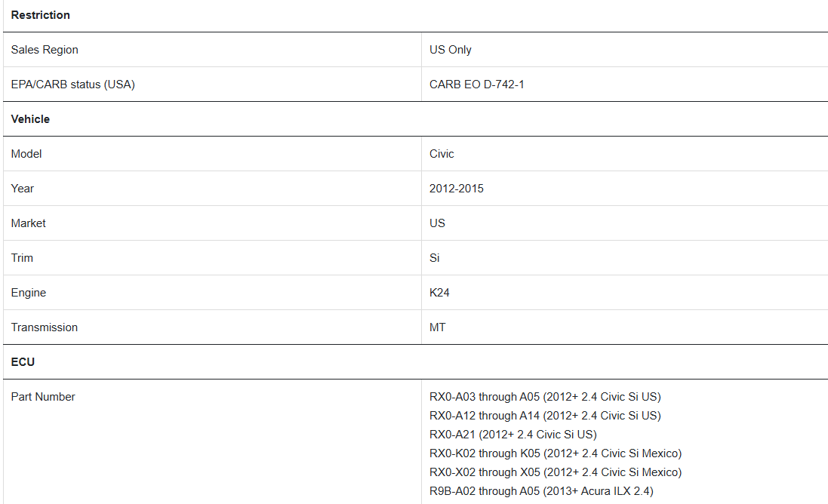The height and width of the screenshot is (504, 828).
Task: Click the ECU section header
Action: (x=23, y=362)
